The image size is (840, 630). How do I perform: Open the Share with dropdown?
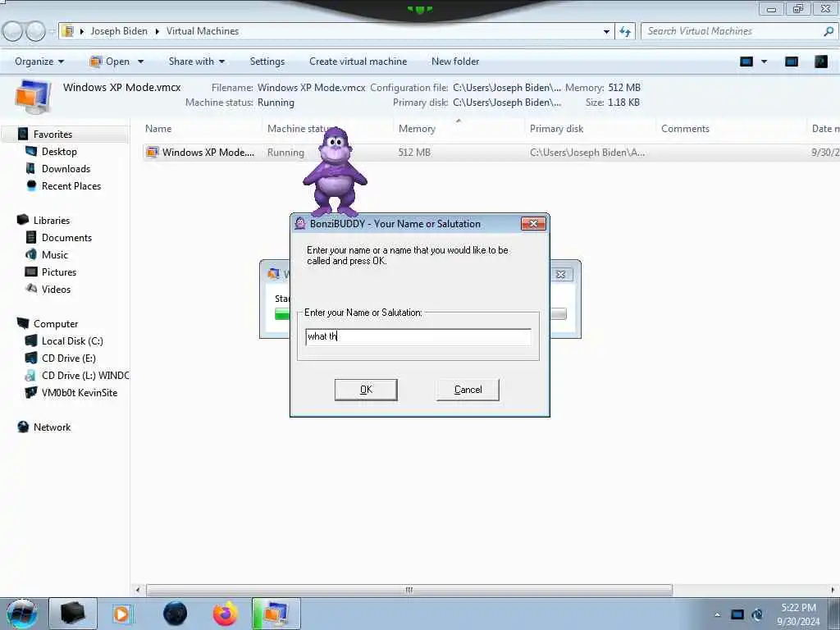tap(197, 62)
